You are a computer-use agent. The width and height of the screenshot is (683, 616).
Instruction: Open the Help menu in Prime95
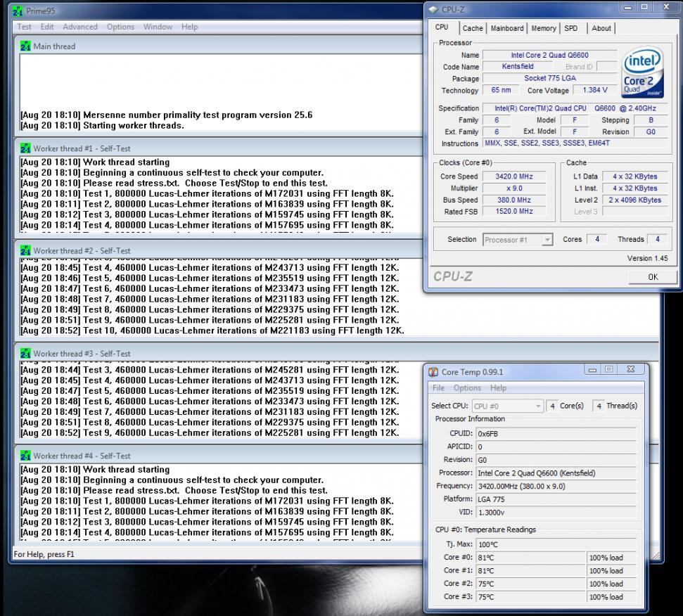[x=189, y=27]
